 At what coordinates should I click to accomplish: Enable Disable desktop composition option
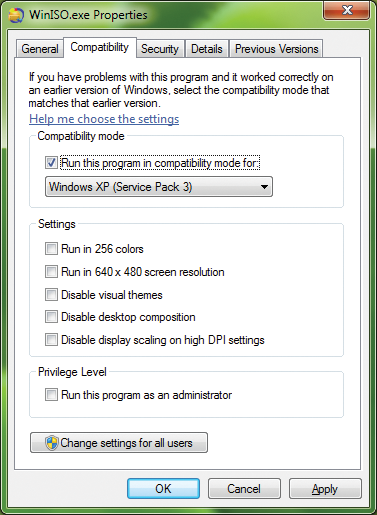(x=51, y=317)
